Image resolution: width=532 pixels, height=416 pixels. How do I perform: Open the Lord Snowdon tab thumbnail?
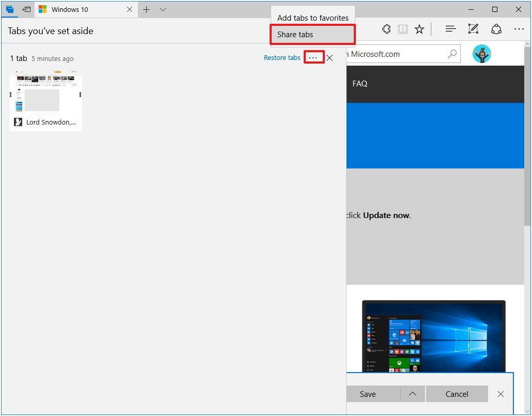[45, 98]
